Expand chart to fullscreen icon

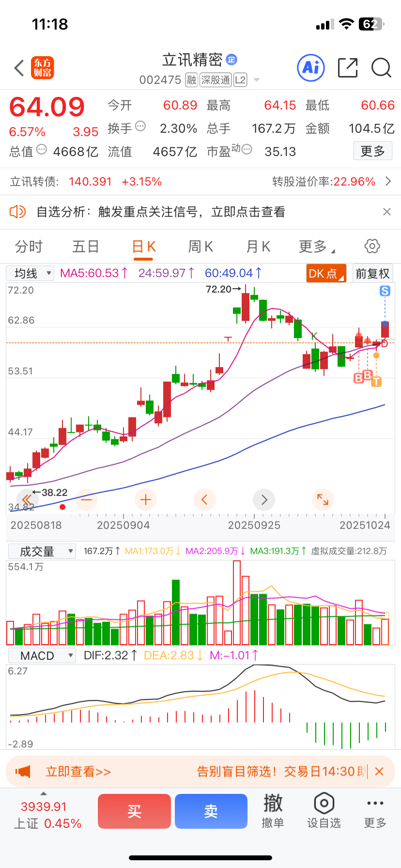pyautogui.click(x=323, y=499)
